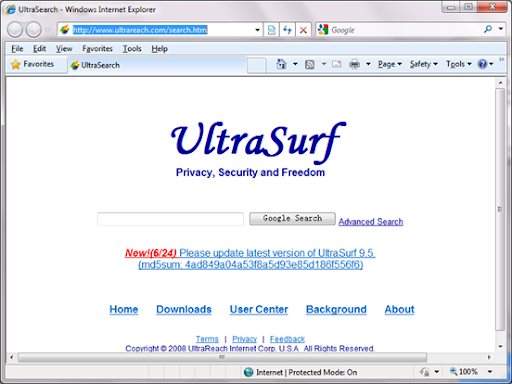Click the browser Back arrow button
The image size is (512, 384).
[x=15, y=30]
